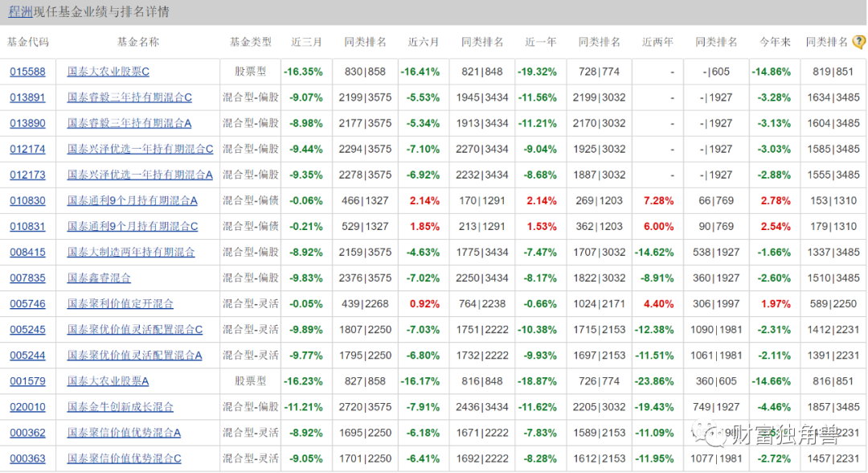Image resolution: width=868 pixels, height=473 pixels.
Task: Open fund code 000362 link
Action: (27, 433)
